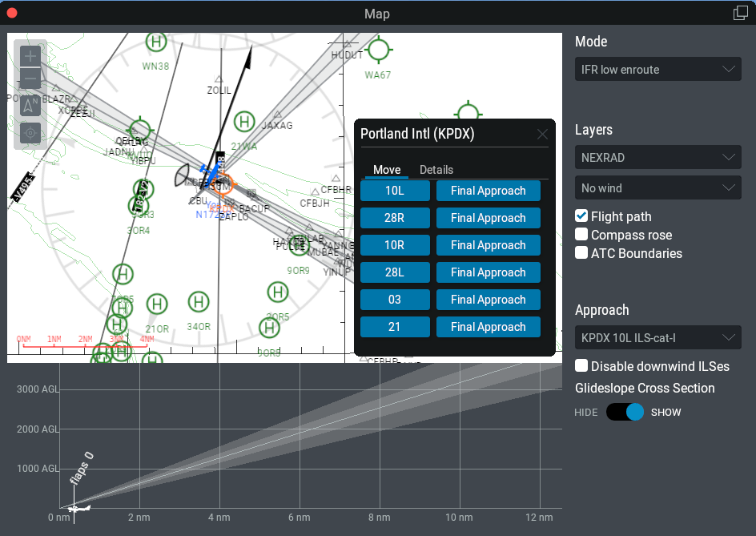Close the Portland Intl popup
Image resolution: width=756 pixels, height=536 pixels.
click(x=542, y=134)
